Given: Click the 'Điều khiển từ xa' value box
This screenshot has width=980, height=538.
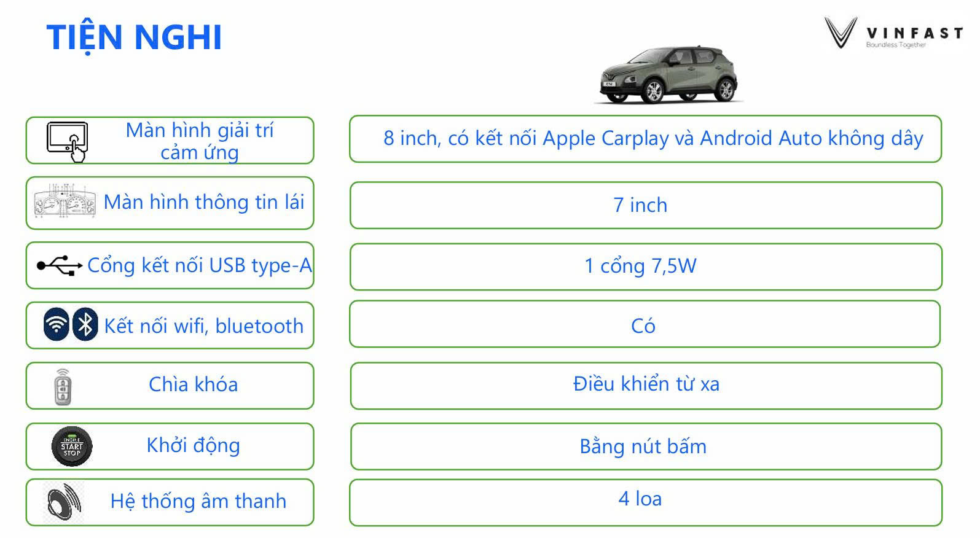Looking at the screenshot, I should [x=645, y=385].
